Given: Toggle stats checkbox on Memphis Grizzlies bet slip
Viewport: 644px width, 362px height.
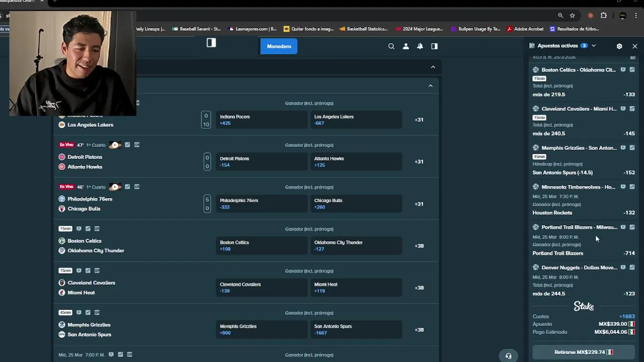Looking at the screenshot, I should (x=632, y=148).
